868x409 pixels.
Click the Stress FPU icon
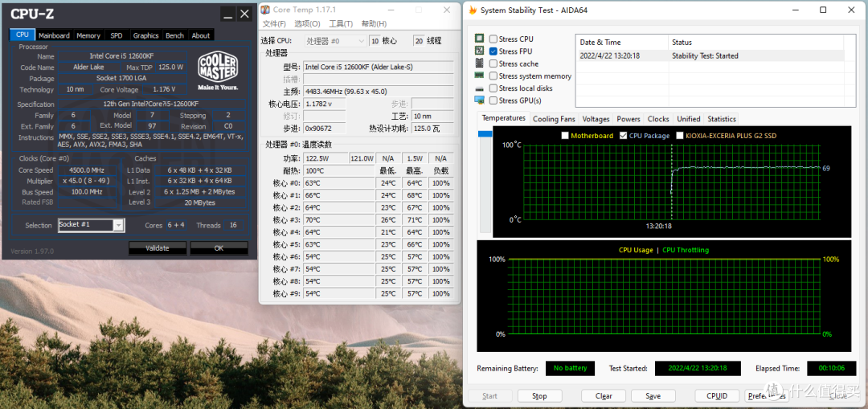[x=479, y=51]
